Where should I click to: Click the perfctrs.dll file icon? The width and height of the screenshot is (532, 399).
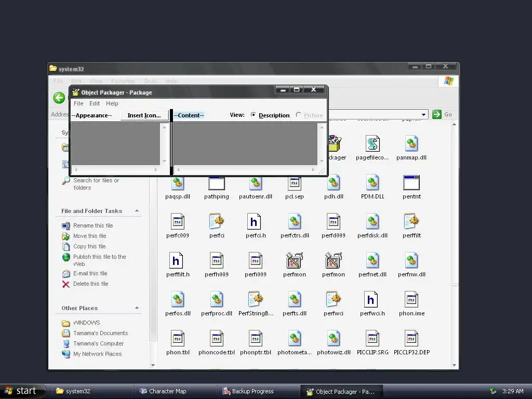point(295,222)
